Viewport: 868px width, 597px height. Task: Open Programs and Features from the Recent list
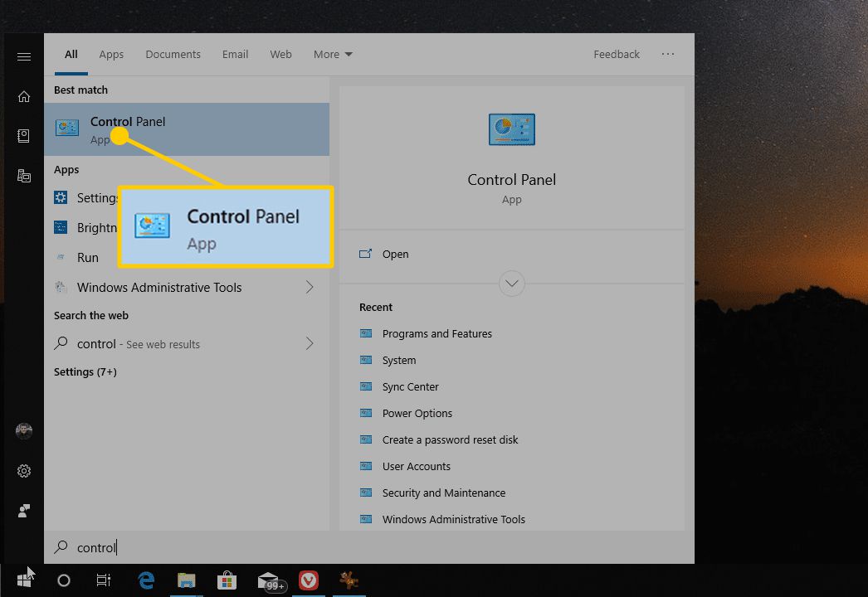[x=436, y=334]
